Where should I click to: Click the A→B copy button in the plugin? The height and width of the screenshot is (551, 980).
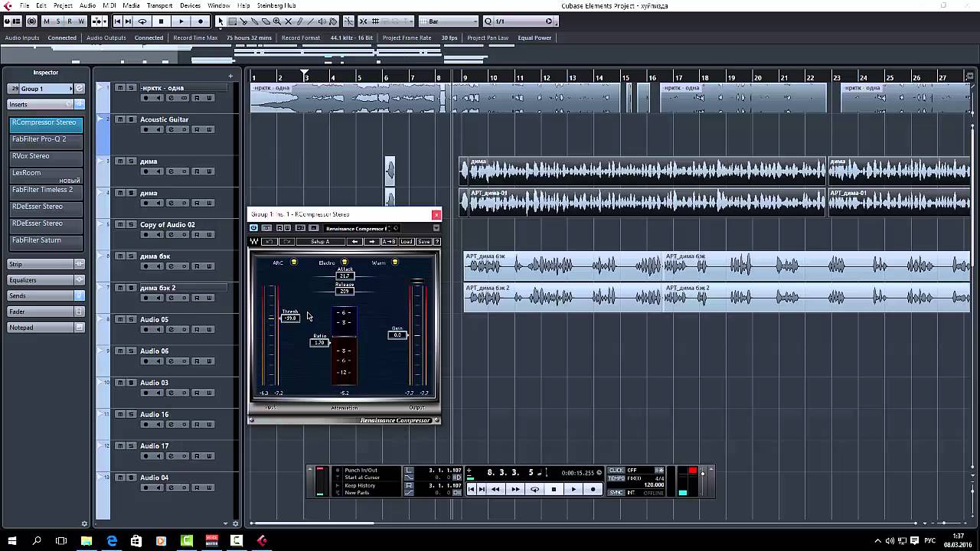tap(389, 242)
